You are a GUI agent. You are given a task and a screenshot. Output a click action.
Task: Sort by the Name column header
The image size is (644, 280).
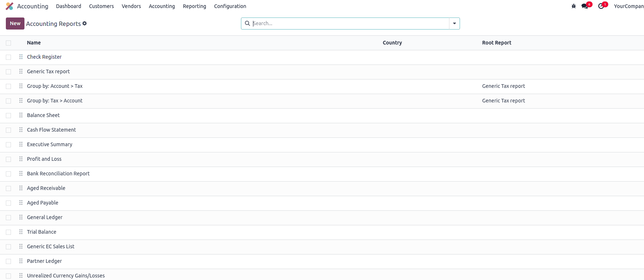tap(34, 43)
